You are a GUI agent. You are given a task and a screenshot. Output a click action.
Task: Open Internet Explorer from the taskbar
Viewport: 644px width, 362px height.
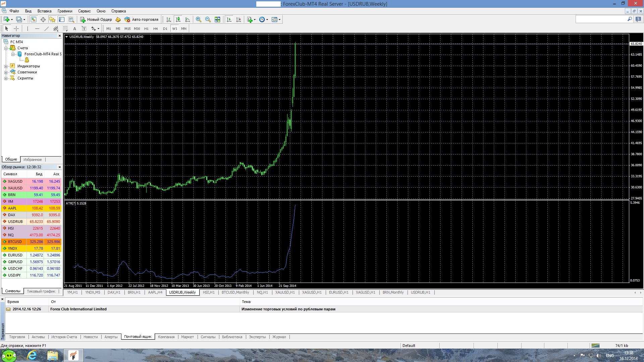(x=32, y=355)
